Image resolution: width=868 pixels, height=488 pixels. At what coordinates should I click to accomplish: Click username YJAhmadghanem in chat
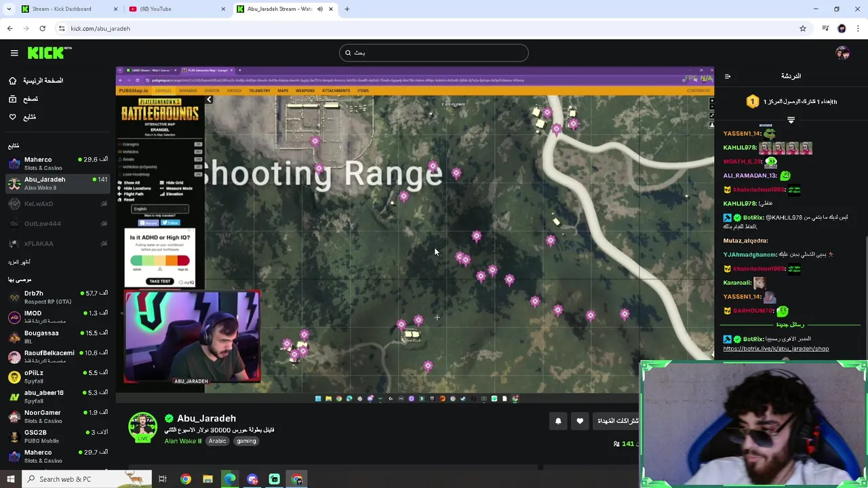(x=749, y=255)
